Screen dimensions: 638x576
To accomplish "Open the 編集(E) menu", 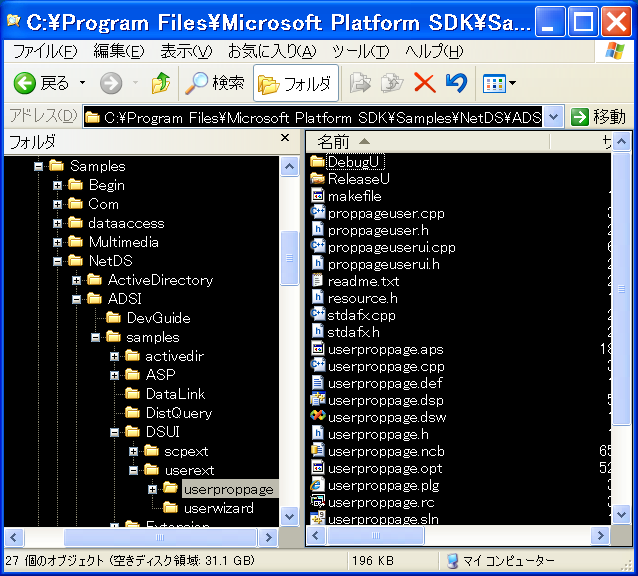I will tap(118, 52).
